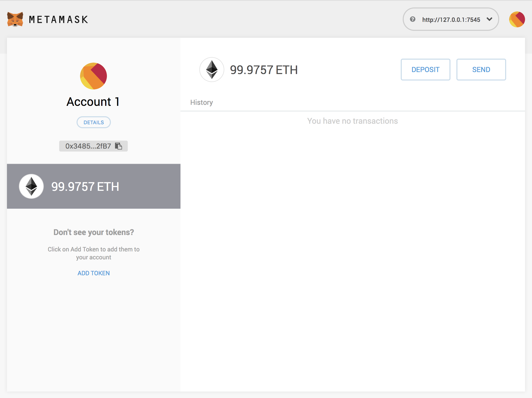Click ADD TOKEN to add a token

93,273
